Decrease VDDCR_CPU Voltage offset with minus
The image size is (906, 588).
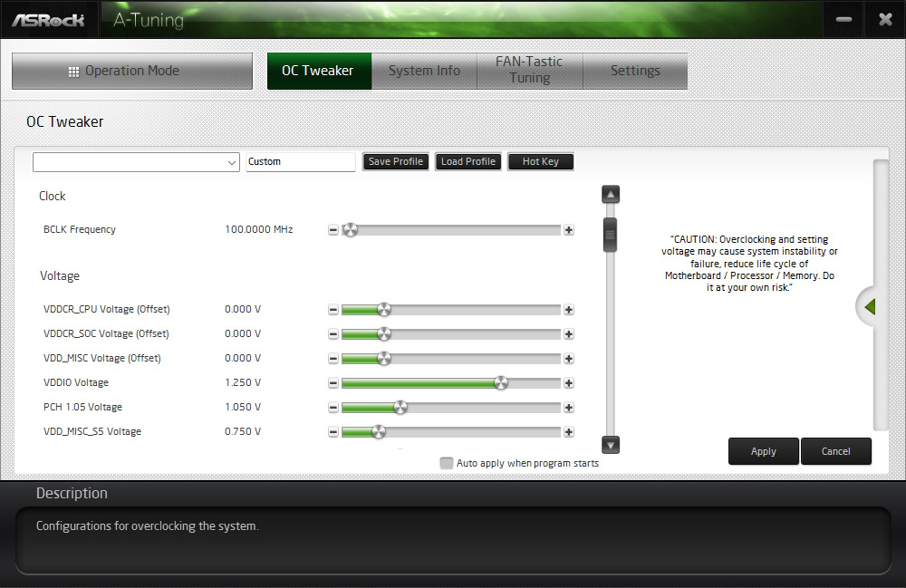(333, 310)
